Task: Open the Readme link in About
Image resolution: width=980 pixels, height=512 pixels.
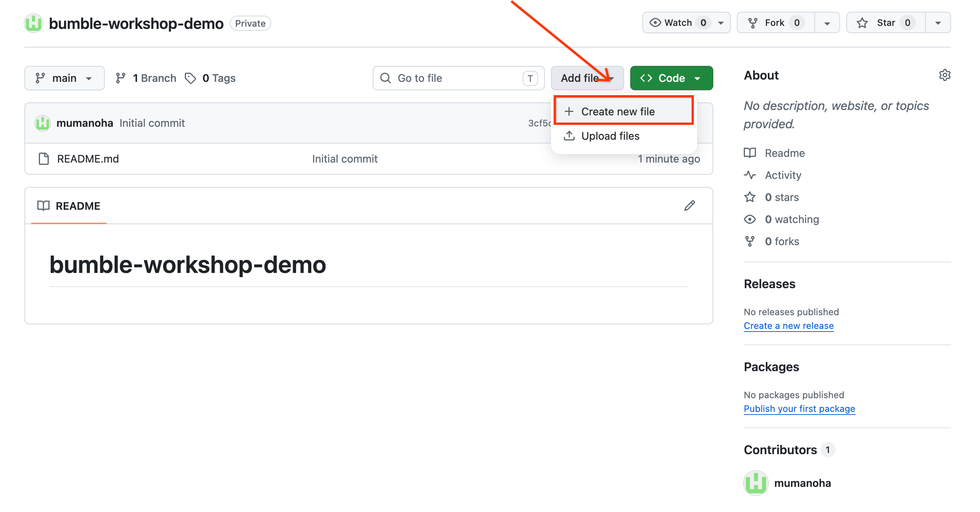Action: pyautogui.click(x=785, y=153)
